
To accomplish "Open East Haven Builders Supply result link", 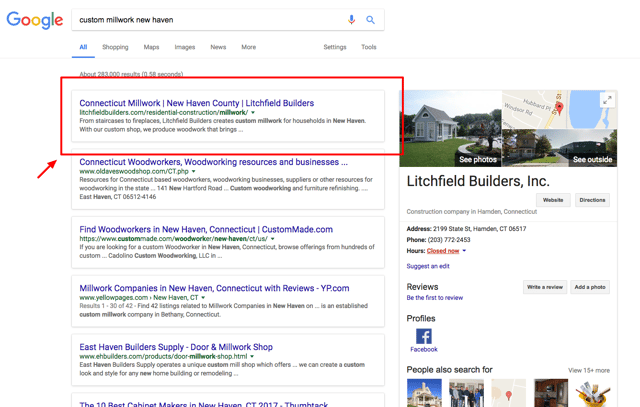I will tap(176, 347).
